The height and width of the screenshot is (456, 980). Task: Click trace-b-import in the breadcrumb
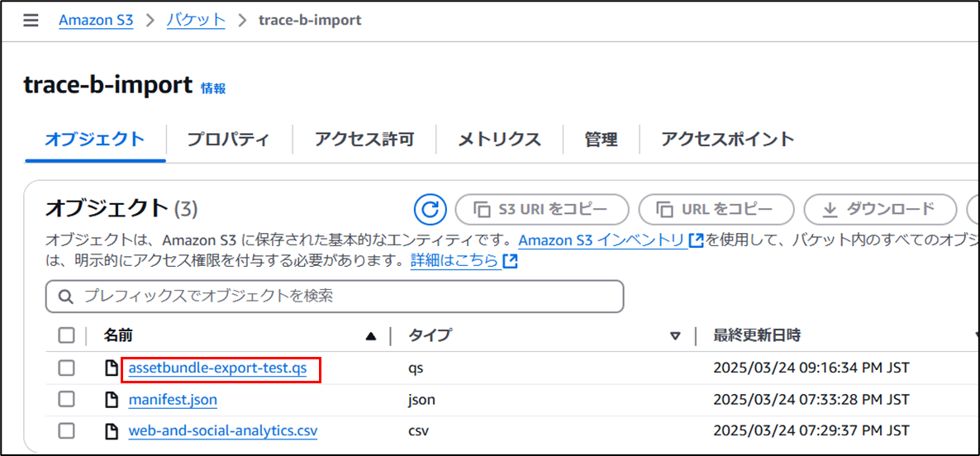(x=309, y=20)
